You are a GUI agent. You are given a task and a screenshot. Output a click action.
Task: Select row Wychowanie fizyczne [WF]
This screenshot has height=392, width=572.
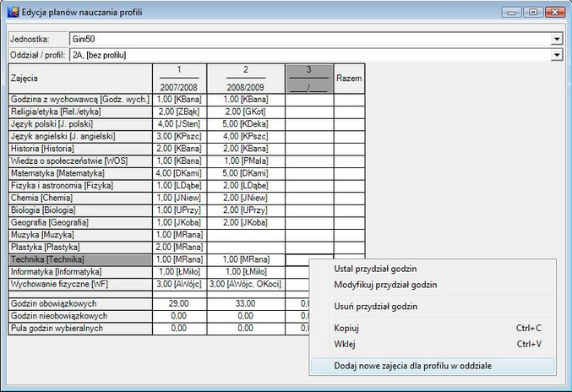pyautogui.click(x=80, y=285)
